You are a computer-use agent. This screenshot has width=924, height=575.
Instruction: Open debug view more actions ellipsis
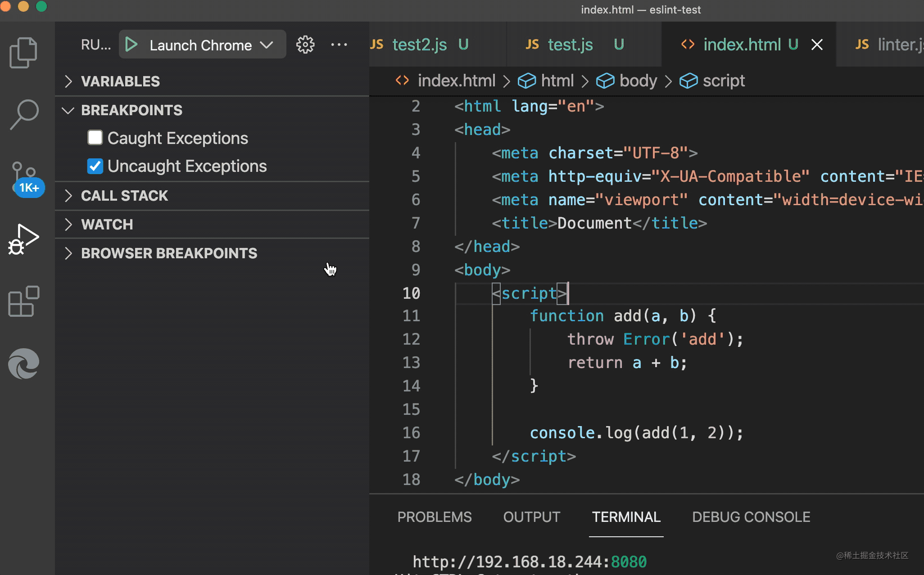(339, 45)
